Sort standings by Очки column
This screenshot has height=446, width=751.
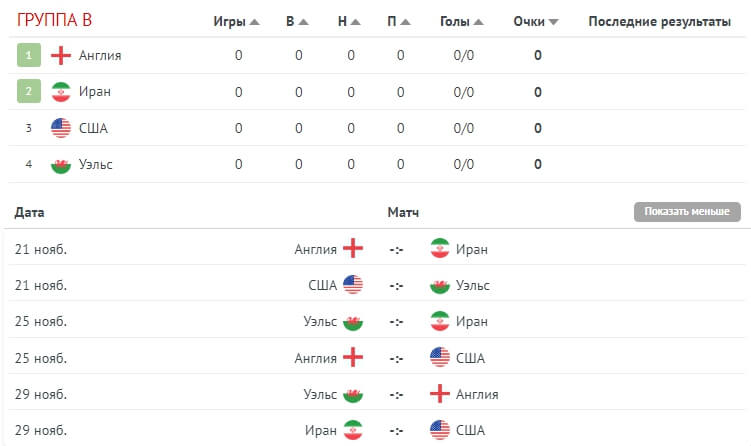click(536, 21)
